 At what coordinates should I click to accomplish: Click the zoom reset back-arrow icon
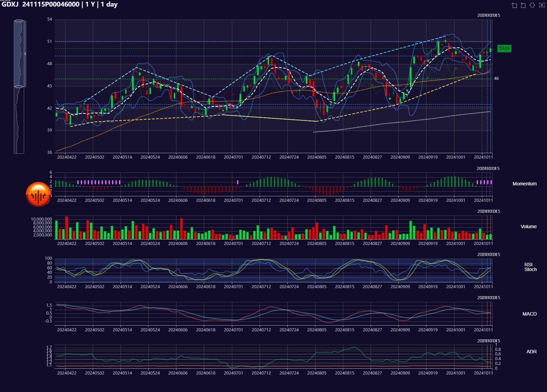click(523, 5)
